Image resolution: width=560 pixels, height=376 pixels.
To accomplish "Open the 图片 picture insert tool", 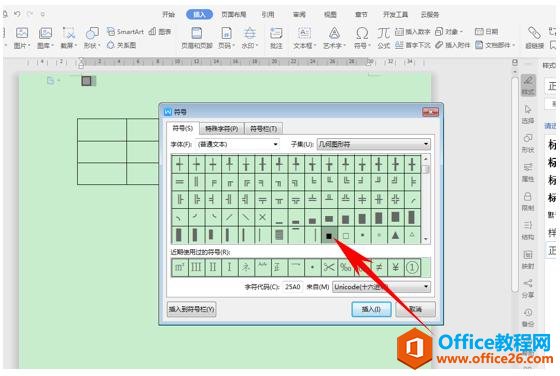I will (x=22, y=37).
